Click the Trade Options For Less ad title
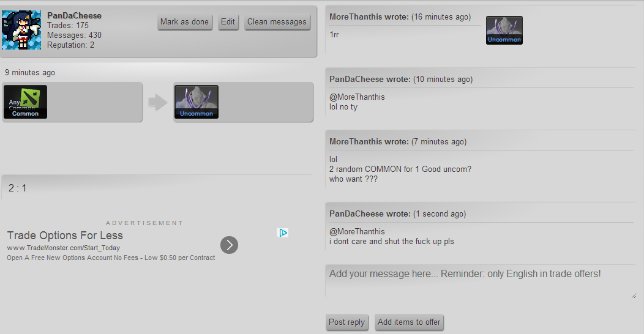This screenshot has width=644, height=334. click(x=65, y=236)
